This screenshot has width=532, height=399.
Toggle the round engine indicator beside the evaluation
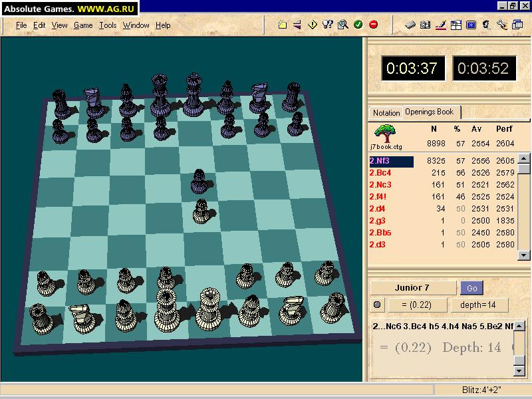[376, 305]
